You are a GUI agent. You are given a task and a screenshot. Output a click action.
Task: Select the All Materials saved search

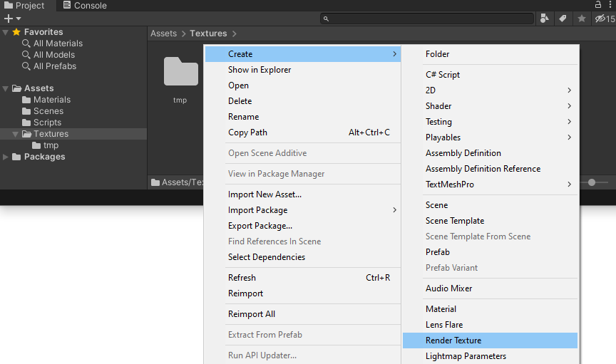(x=58, y=43)
